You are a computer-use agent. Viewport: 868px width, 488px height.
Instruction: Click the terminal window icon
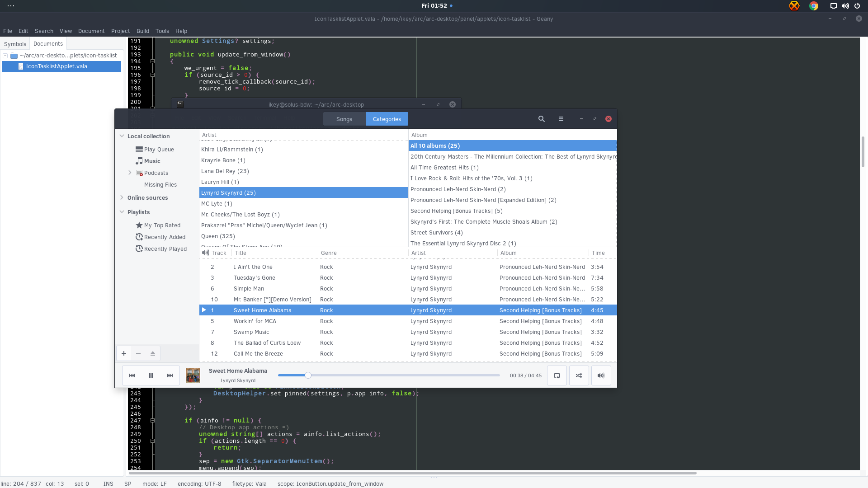tap(180, 104)
